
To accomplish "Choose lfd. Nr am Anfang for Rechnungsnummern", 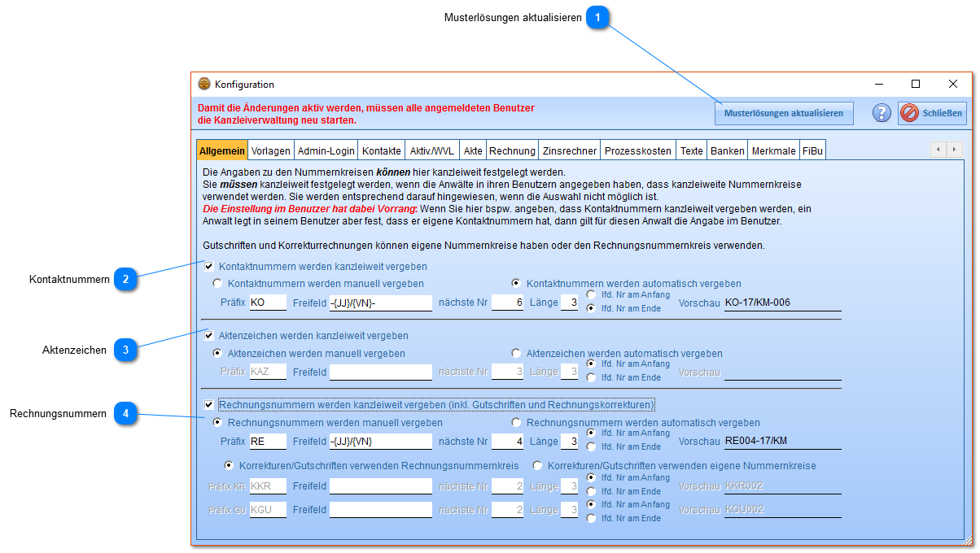I will [x=592, y=433].
